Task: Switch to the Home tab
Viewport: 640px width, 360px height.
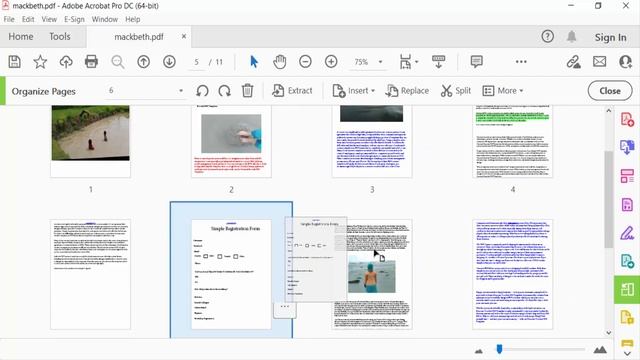Action: tap(21, 37)
